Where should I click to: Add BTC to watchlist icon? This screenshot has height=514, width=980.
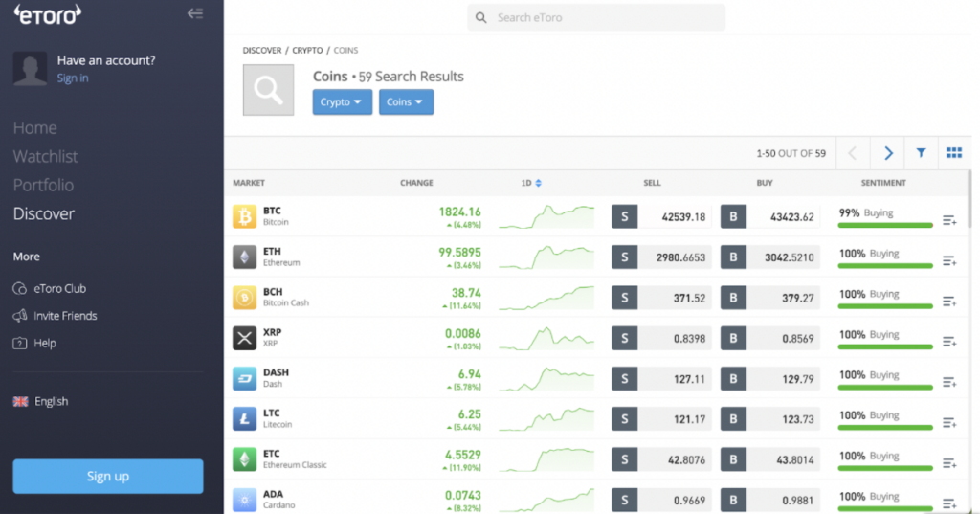click(949, 220)
